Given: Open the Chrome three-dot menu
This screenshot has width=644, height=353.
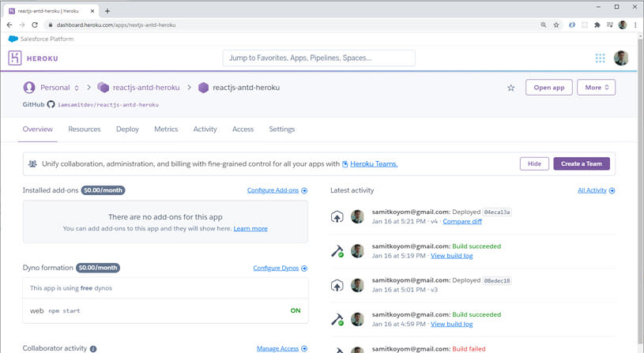Looking at the screenshot, I should 635,25.
